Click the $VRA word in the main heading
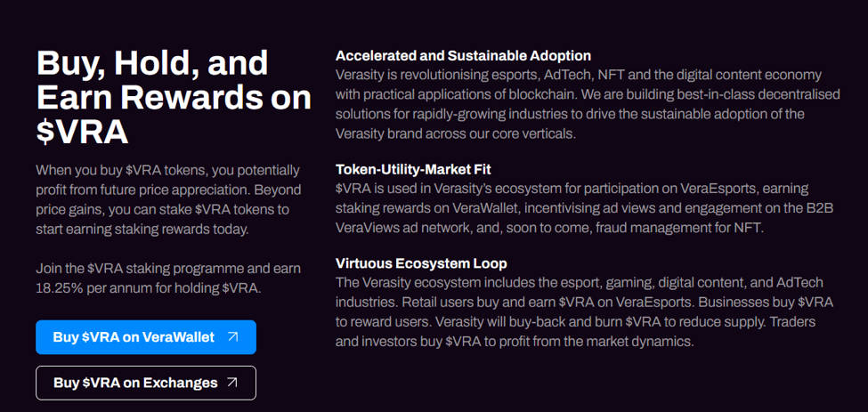The image size is (868, 412). (82, 132)
